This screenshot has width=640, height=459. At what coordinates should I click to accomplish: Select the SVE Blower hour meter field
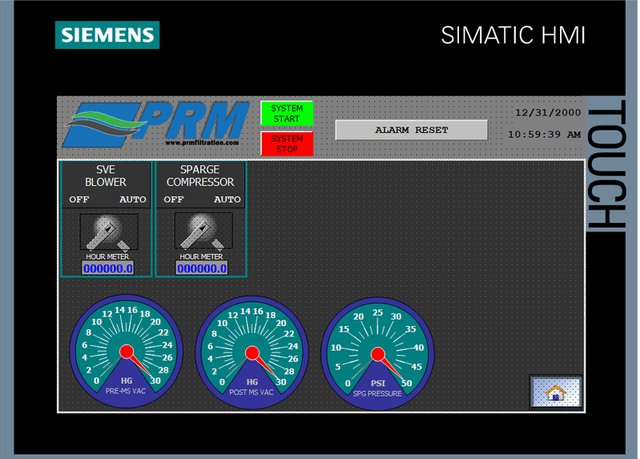point(108,268)
